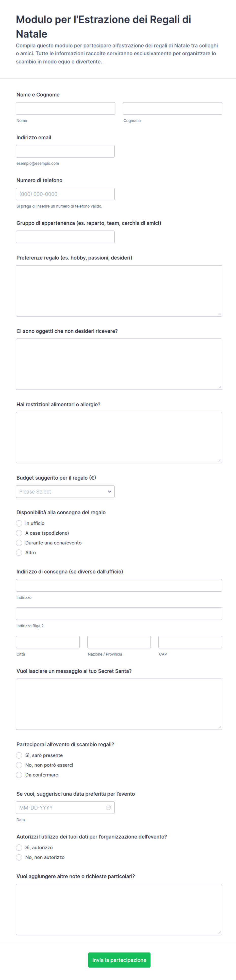Pick the 'Altro' delivery option
Viewport: 236px width, 980px height.
(19, 552)
